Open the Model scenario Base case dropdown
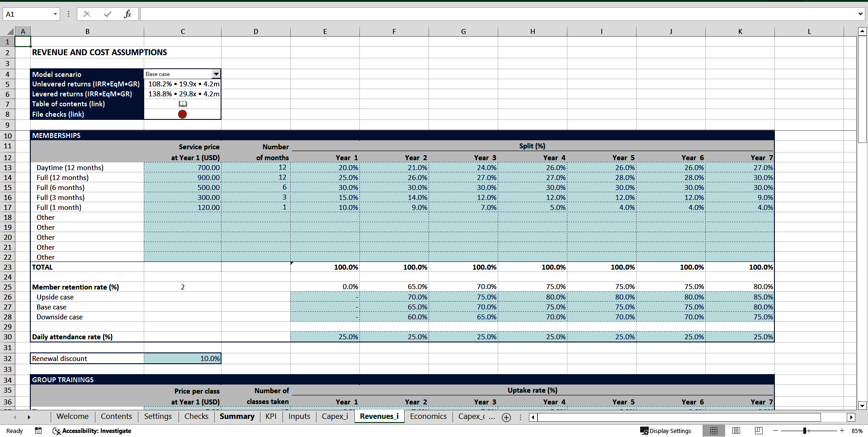The image size is (868, 437). pyautogui.click(x=216, y=74)
